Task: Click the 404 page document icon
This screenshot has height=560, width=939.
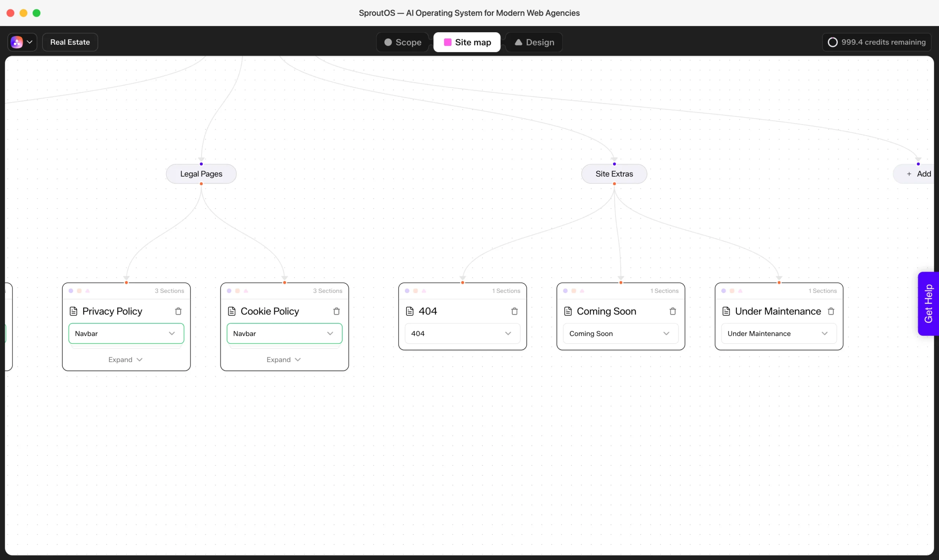Action: pyautogui.click(x=410, y=311)
